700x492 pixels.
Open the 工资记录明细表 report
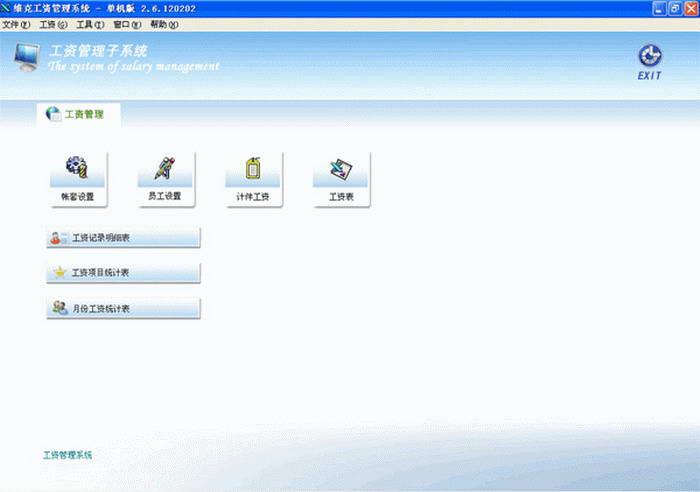[x=123, y=238]
